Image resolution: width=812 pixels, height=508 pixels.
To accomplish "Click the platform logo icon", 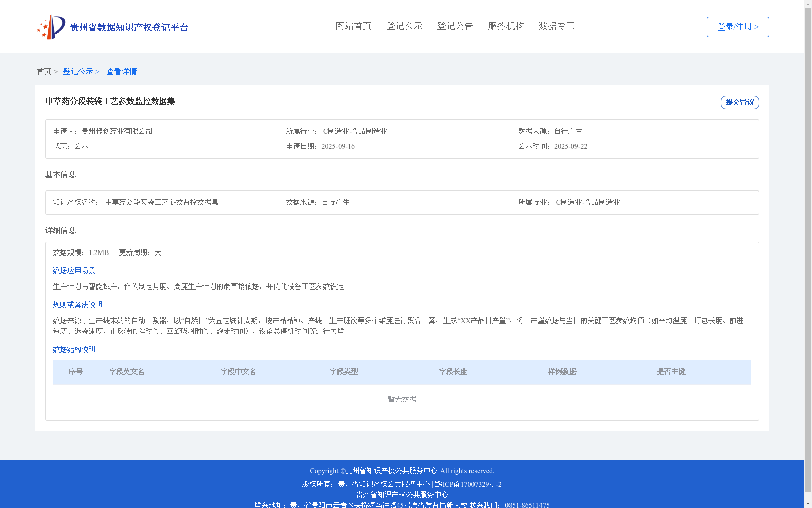I will (x=51, y=27).
